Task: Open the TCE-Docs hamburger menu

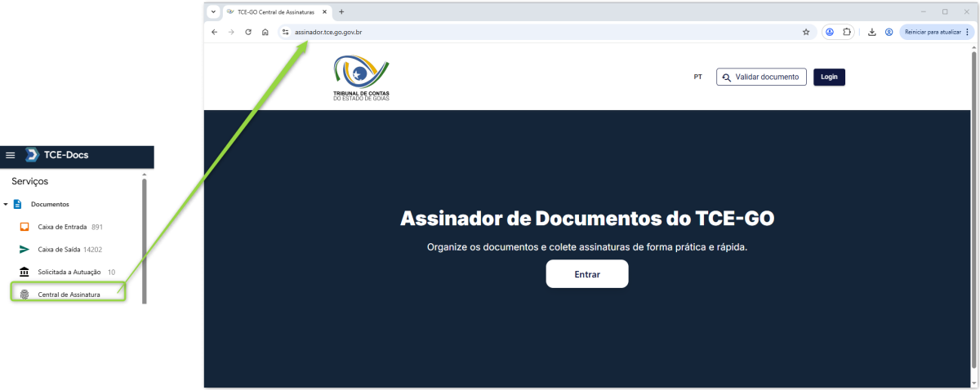Action: coord(11,154)
